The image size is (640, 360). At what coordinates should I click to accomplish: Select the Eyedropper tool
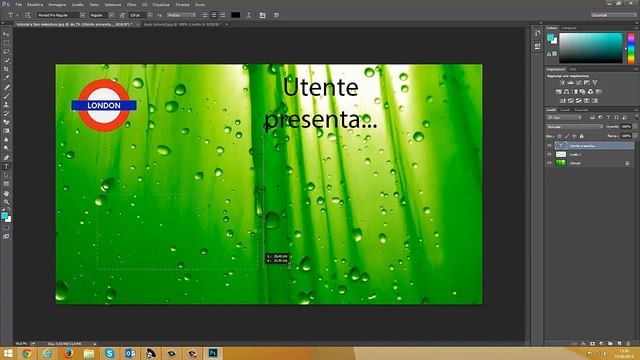[6, 78]
